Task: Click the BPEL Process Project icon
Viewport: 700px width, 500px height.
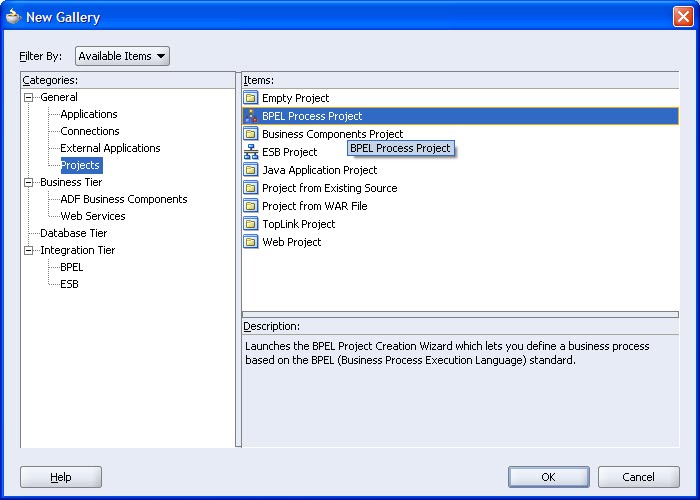Action: [x=251, y=116]
